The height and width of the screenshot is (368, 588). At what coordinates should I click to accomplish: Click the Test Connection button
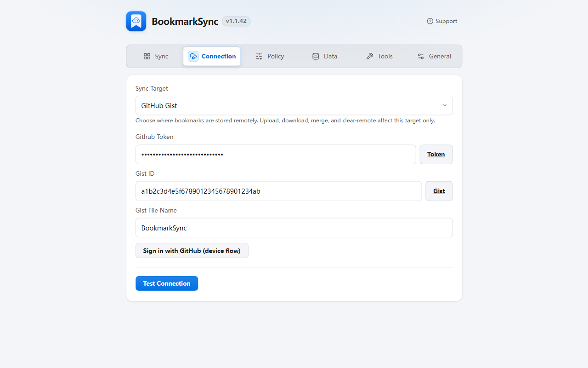[167, 283]
